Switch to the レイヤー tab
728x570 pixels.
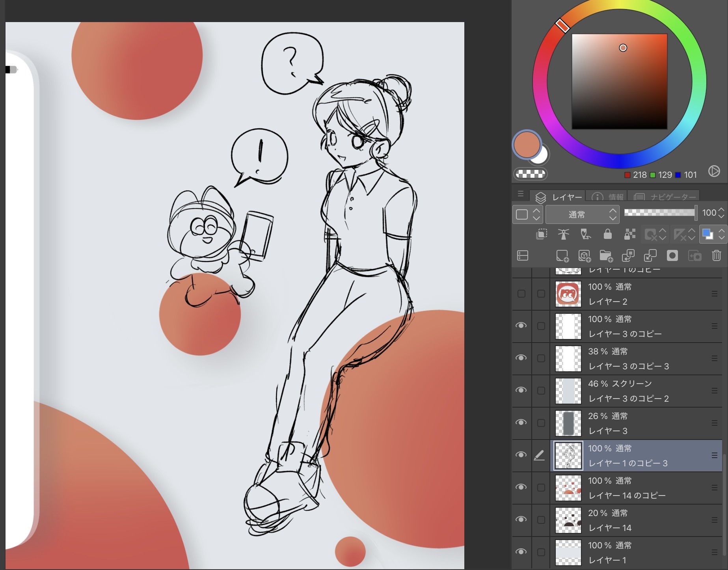559,197
